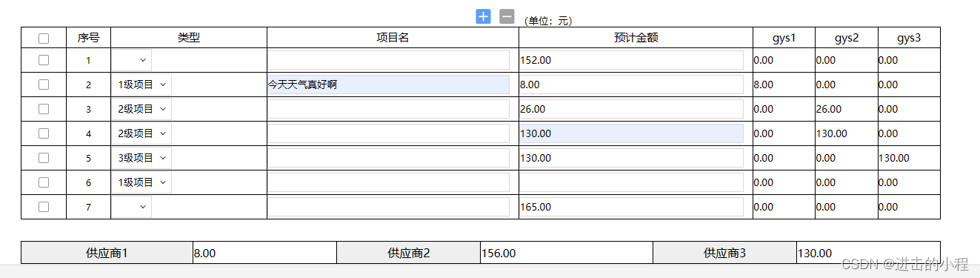Click the 供应商1 label cell
The image size is (980, 278).
click(x=107, y=253)
